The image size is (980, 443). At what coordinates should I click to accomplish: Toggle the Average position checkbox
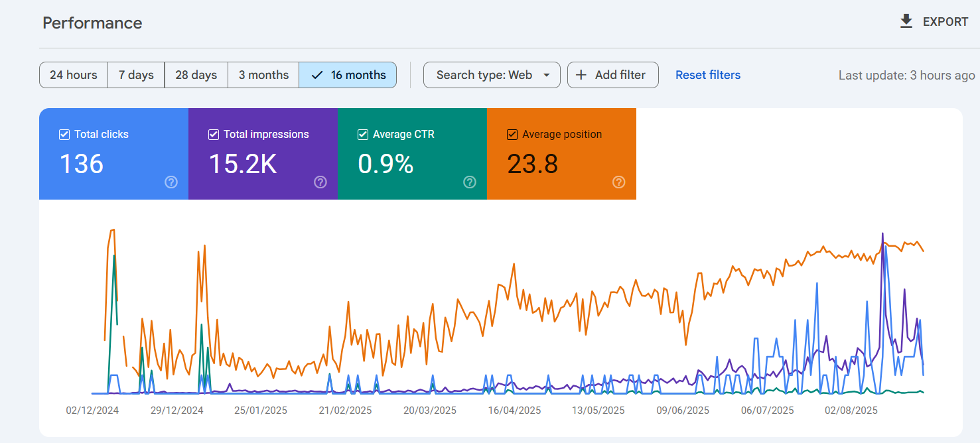point(512,135)
